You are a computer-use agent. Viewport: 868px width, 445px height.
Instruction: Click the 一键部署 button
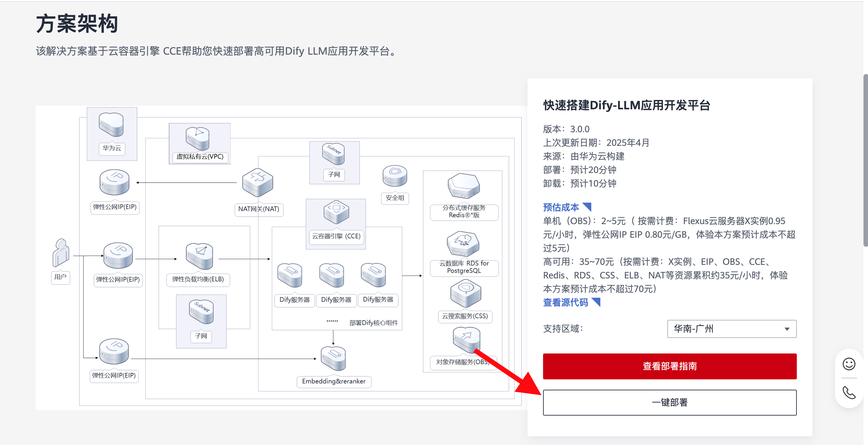coord(669,402)
